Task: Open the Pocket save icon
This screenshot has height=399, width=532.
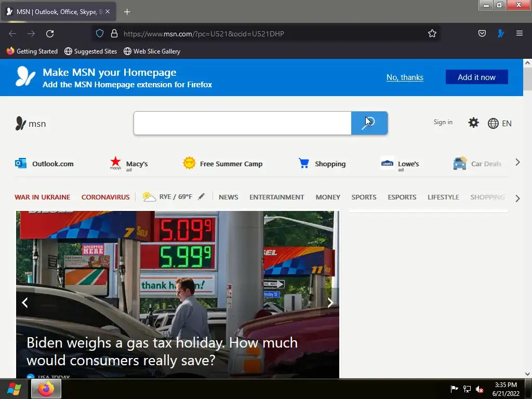Action: 482,33
